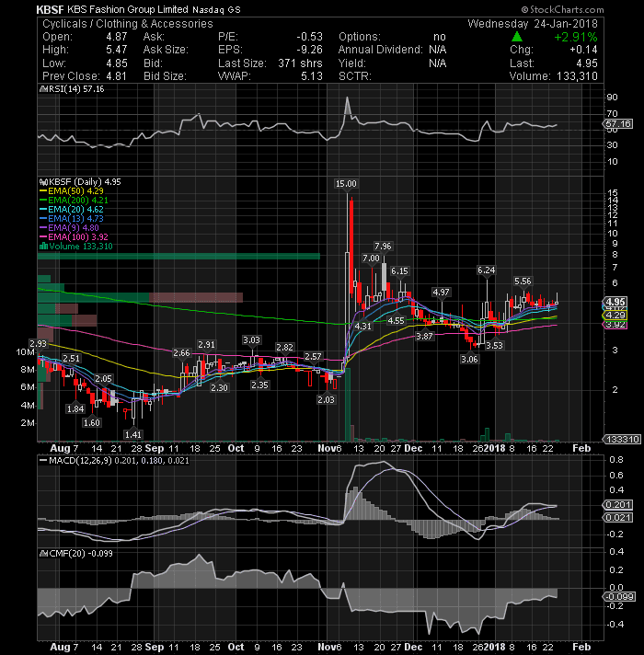644x655 pixels.
Task: Click the longest green volume-by-price bar
Action: pos(178,256)
